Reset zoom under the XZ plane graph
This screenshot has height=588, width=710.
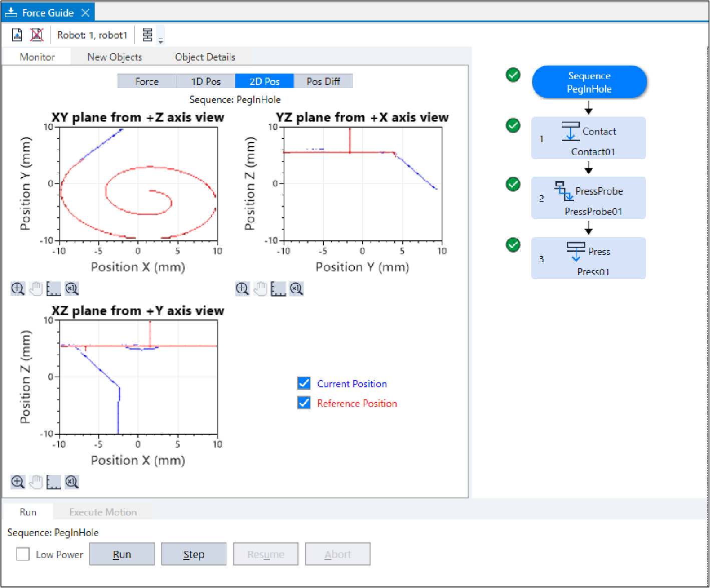(x=72, y=482)
